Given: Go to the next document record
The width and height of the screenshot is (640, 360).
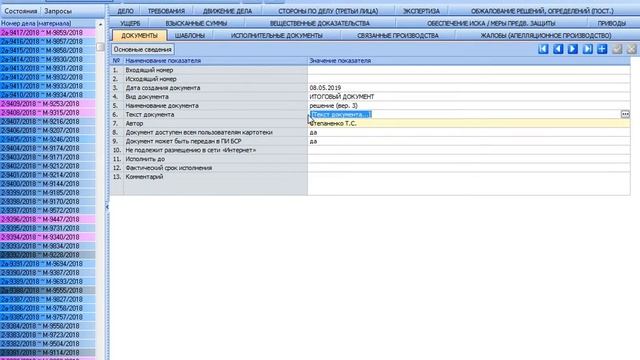Looking at the screenshot, I should tap(573, 49).
